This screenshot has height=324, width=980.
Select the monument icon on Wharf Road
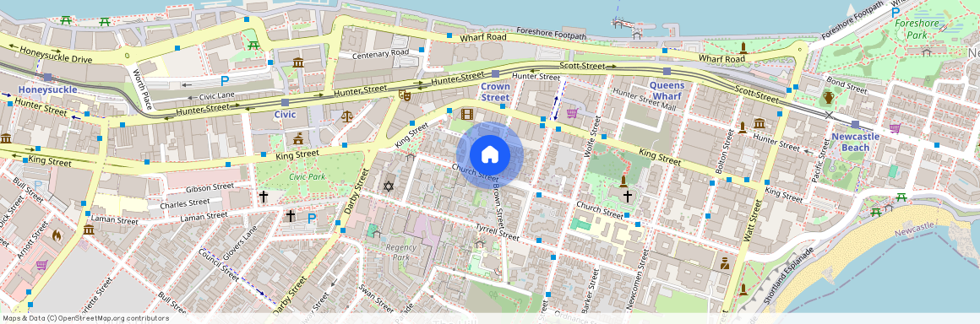pos(743,47)
